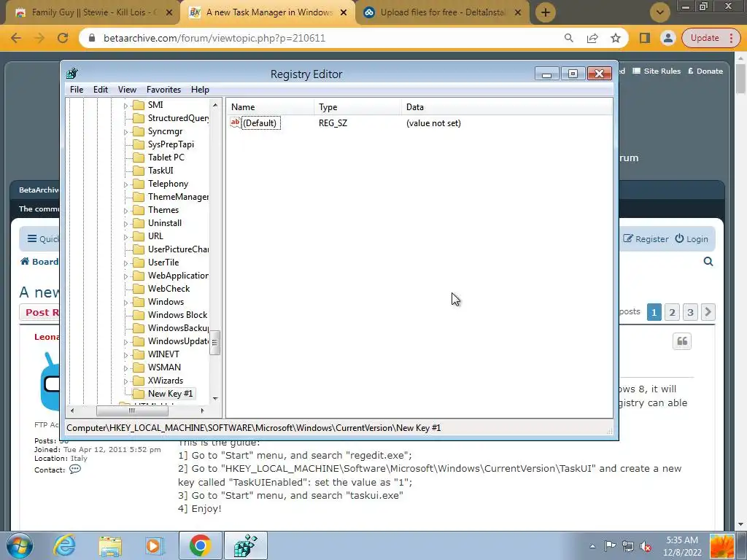This screenshot has width=747, height=560.
Task: Expand the XWizards registry key
Action: click(x=125, y=381)
